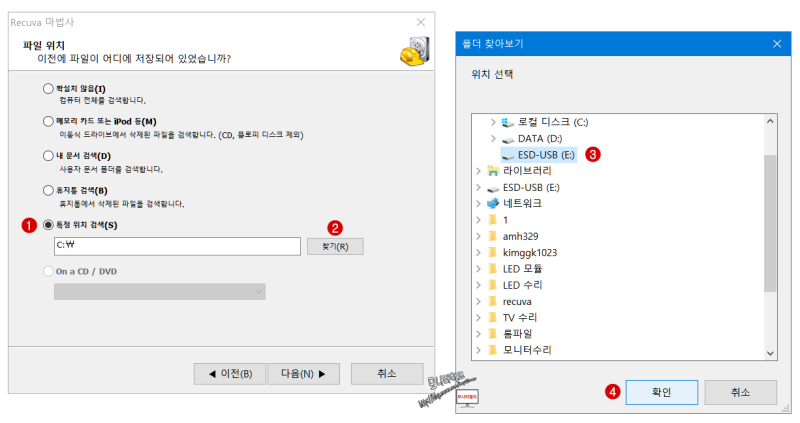The height and width of the screenshot is (423, 800).
Task: Select the highlighted ESD-USB (E:) label text
Action: point(546,155)
